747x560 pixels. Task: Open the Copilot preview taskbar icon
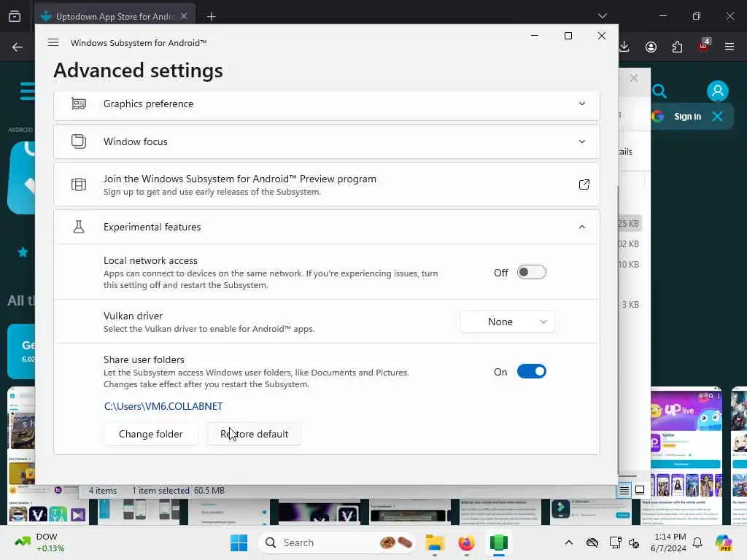pyautogui.click(x=724, y=542)
